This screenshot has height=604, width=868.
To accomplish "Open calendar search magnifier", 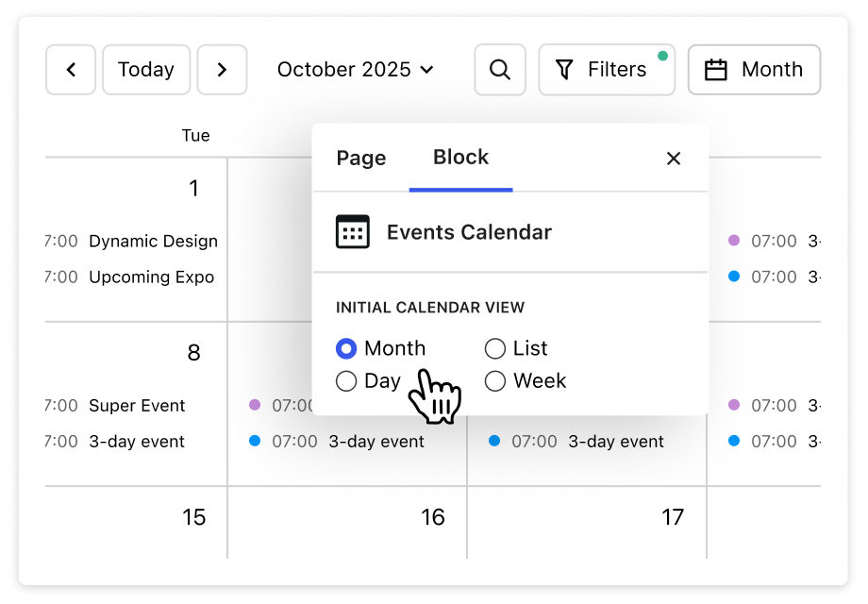I will [x=500, y=70].
